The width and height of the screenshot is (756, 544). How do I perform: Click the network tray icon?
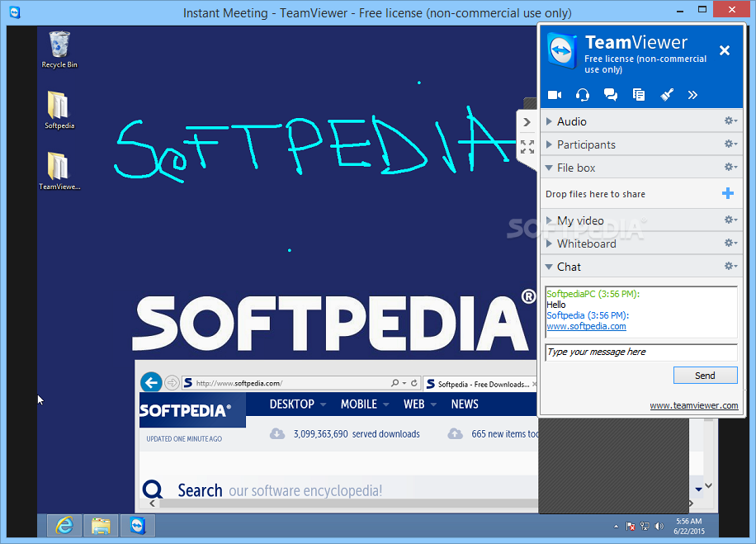[x=645, y=526]
